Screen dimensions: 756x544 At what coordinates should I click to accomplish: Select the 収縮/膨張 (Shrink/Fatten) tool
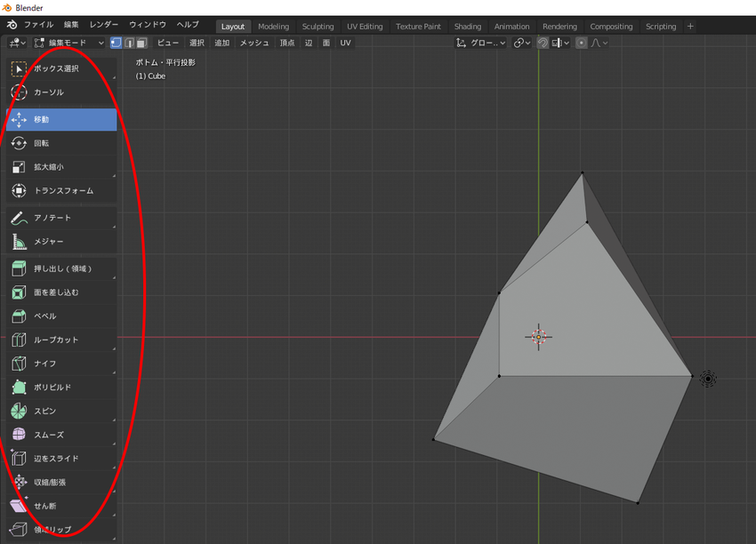click(61, 482)
